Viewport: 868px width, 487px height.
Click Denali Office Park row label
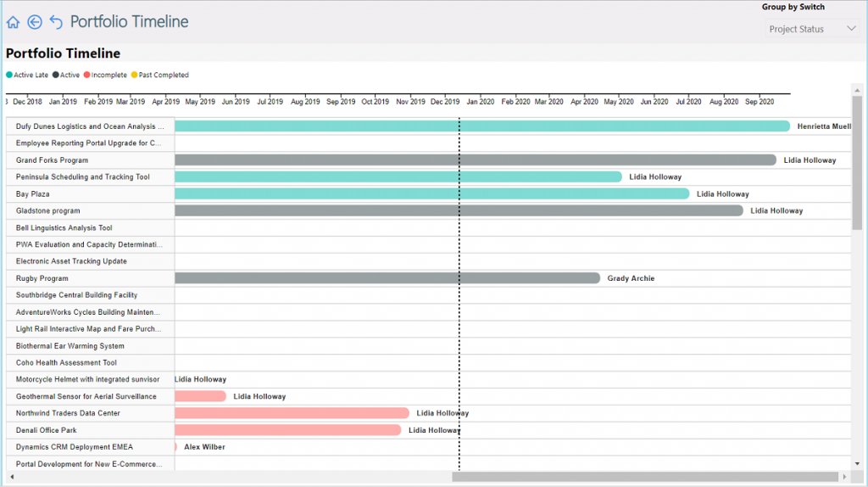pos(47,430)
